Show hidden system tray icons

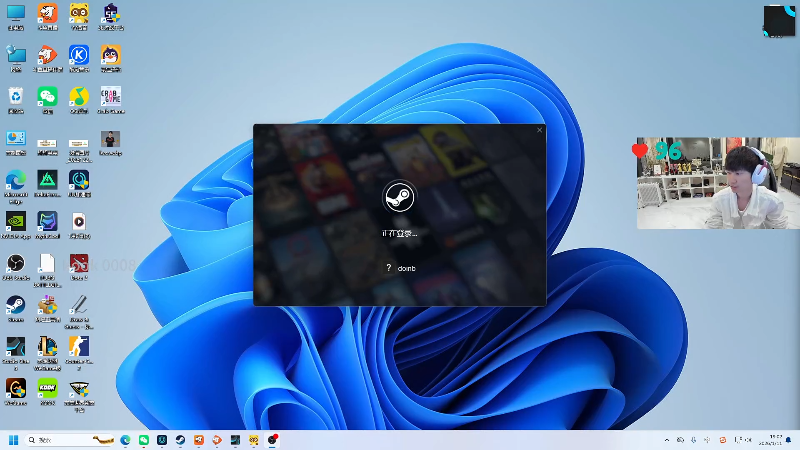(667, 440)
